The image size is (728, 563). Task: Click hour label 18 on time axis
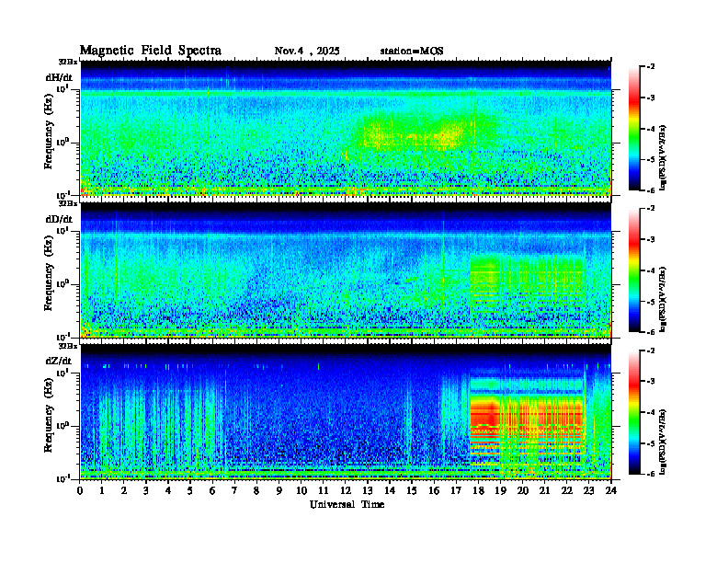(x=478, y=490)
